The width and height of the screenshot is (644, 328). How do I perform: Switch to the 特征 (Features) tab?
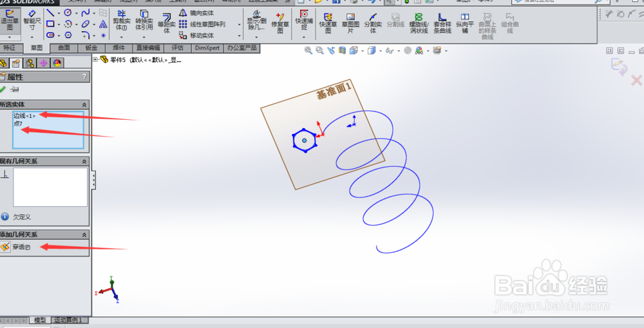pyautogui.click(x=10, y=48)
